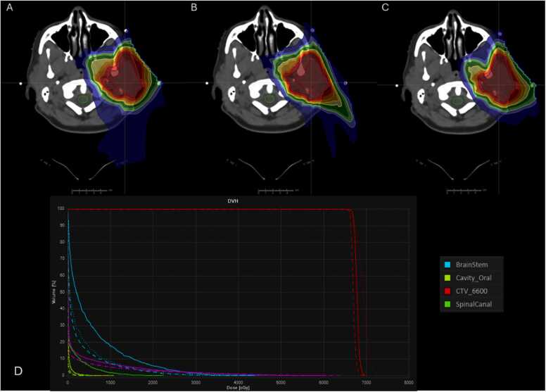Click the DVH chart title
Viewport: 546px width, 392px height.
click(234, 201)
